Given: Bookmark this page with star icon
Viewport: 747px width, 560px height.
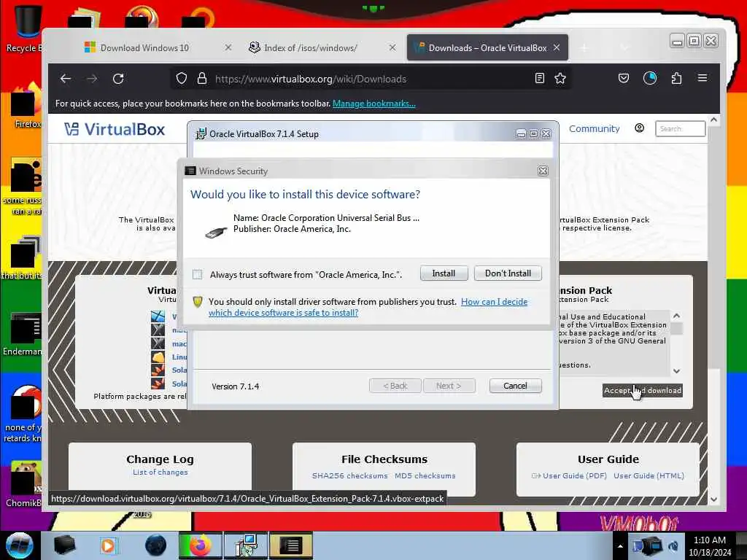Looking at the screenshot, I should coord(560,79).
